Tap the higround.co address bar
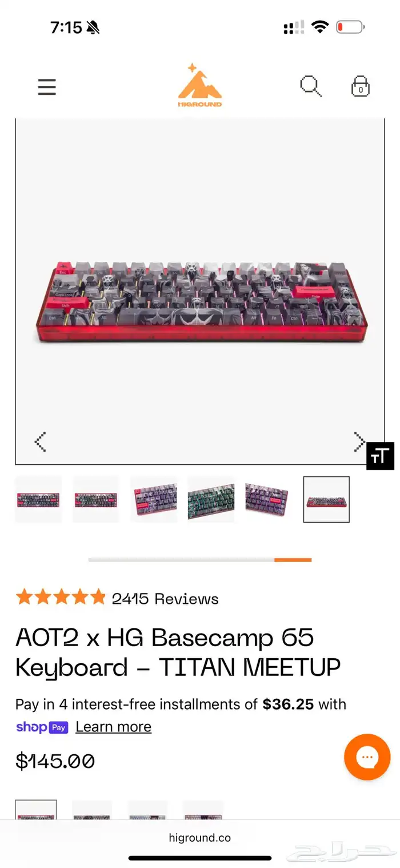This screenshot has height=868, width=400. coord(200,838)
